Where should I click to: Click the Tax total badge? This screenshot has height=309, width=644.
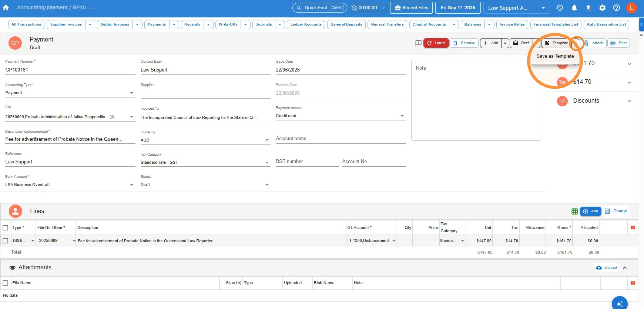(562, 82)
